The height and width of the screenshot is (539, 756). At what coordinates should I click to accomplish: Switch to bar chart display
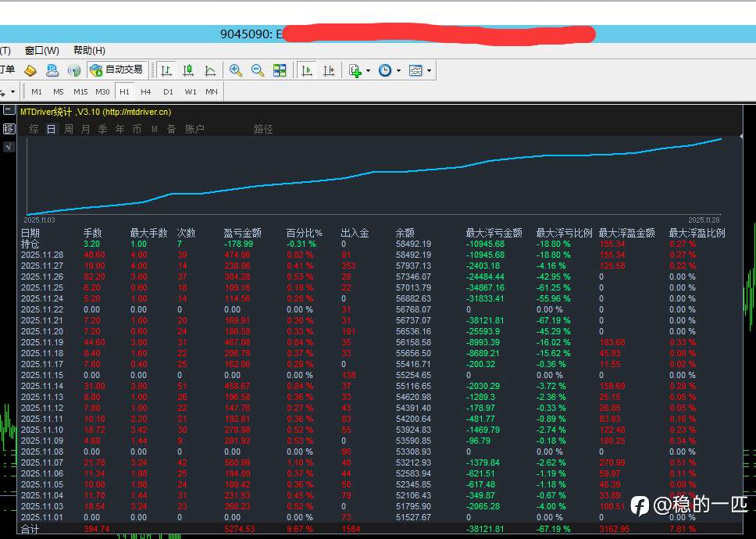tap(166, 70)
